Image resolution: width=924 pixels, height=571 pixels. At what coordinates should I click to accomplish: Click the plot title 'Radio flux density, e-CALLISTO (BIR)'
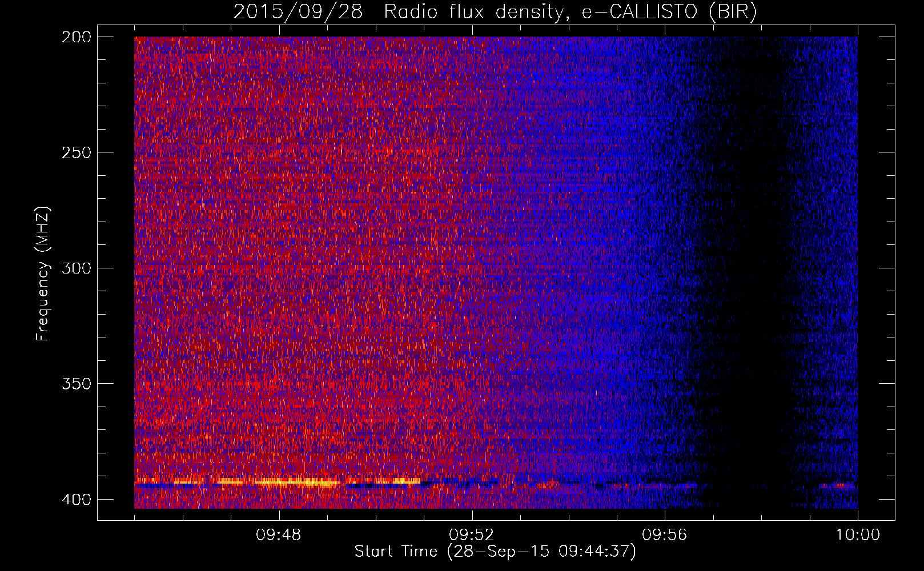(570, 11)
